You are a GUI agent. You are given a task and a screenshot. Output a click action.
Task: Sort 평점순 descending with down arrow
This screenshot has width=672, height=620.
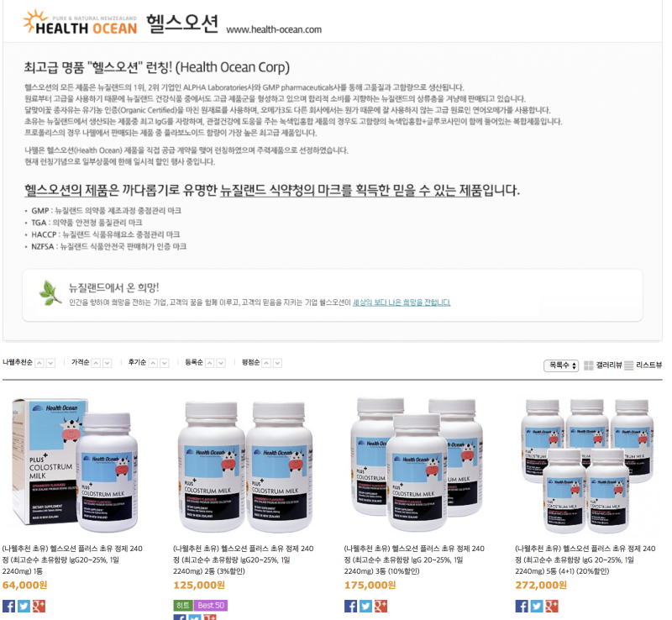pyautogui.click(x=278, y=363)
